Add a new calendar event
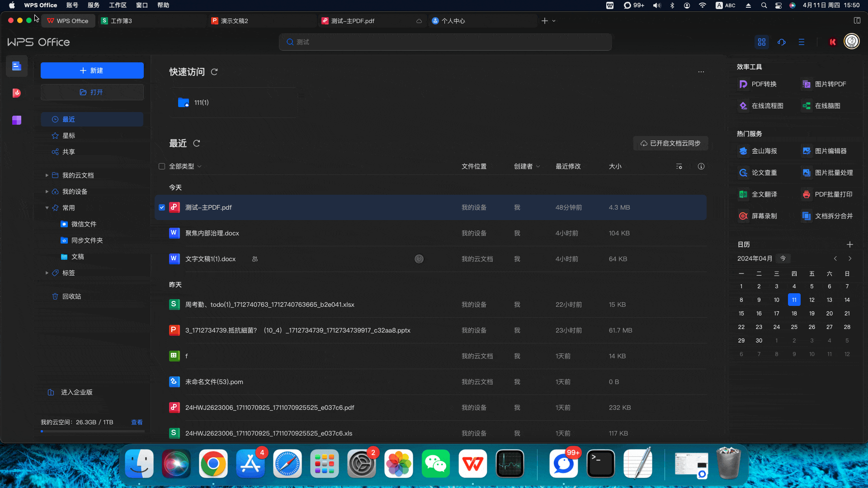The width and height of the screenshot is (868, 488). click(850, 244)
